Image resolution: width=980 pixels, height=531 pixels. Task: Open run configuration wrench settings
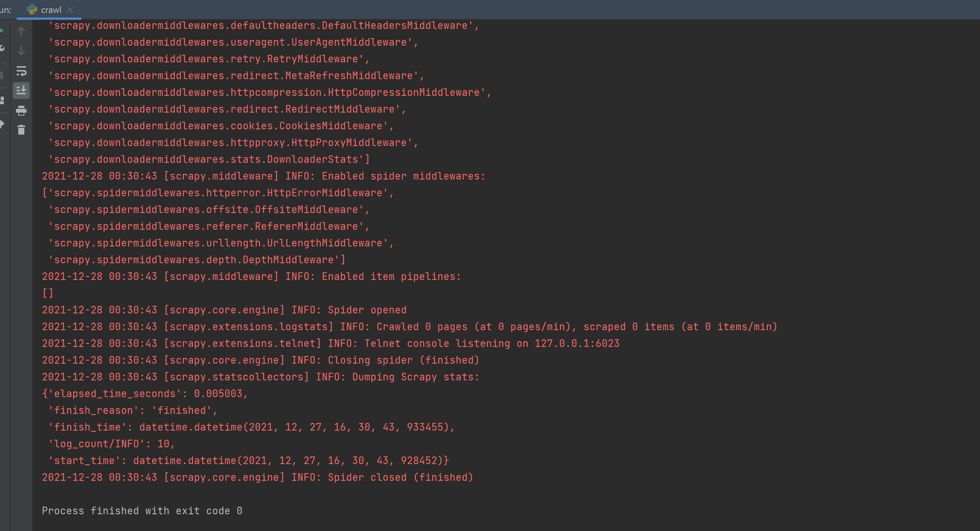point(2,48)
